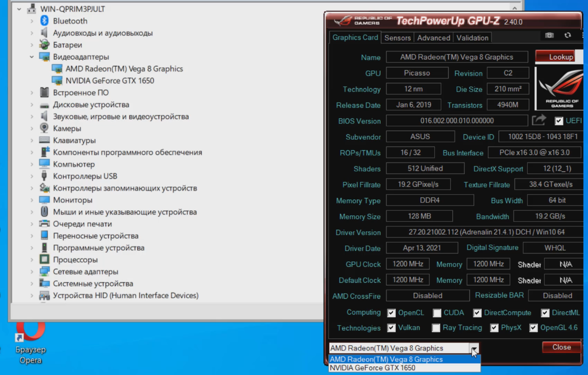Toggle the Vulkan checkbox

pos(392,328)
